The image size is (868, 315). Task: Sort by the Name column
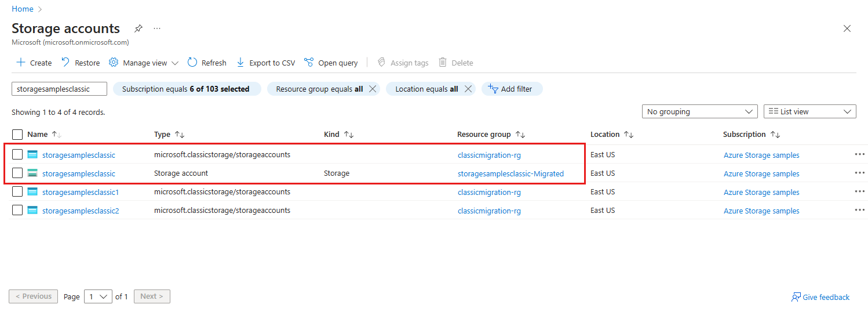pos(44,135)
